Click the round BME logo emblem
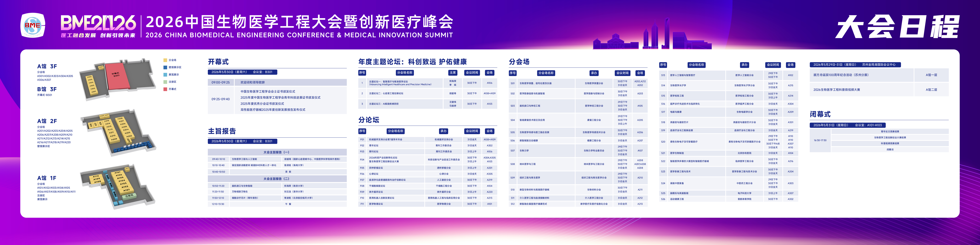This screenshot has width=980, height=245. 33,25
